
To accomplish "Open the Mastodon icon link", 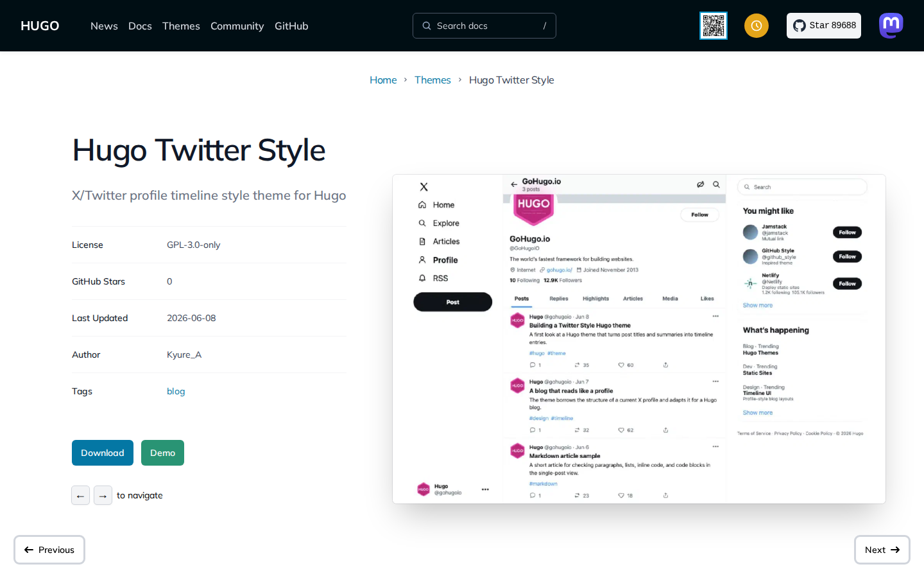I will point(891,26).
